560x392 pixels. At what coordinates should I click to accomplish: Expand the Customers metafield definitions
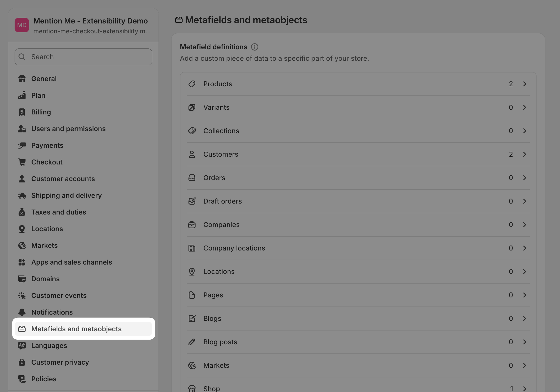[525, 154]
